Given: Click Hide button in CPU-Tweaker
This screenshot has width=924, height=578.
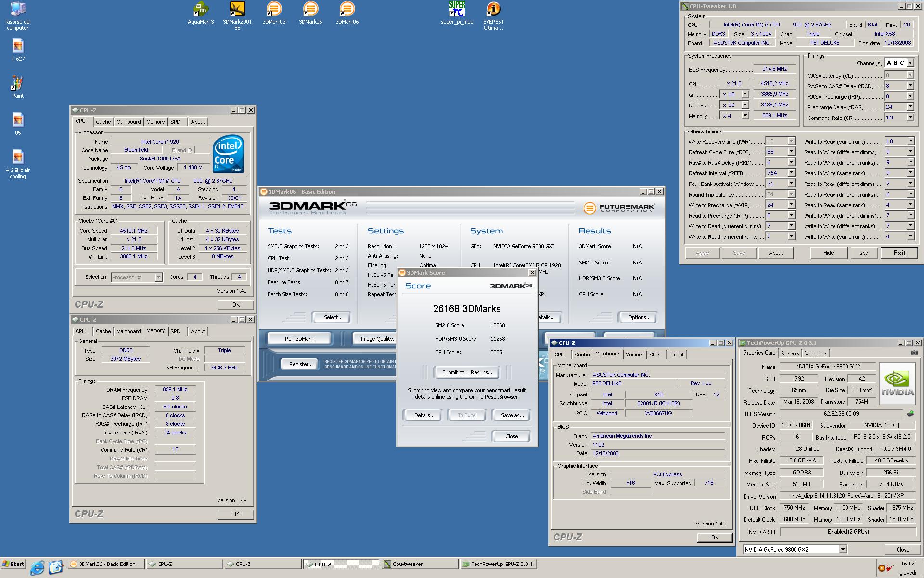Looking at the screenshot, I should click(828, 253).
